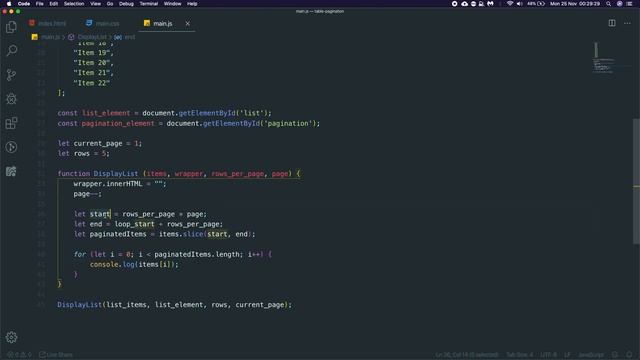
Task: Open the Selection menu
Action: [74, 4]
